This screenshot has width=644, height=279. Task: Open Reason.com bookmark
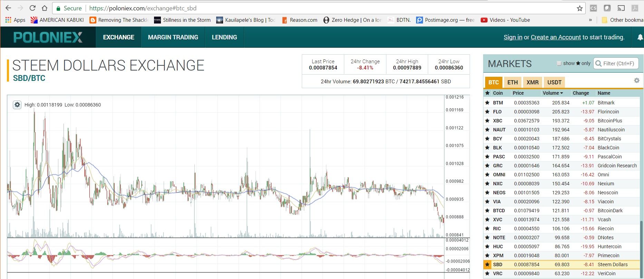point(299,20)
